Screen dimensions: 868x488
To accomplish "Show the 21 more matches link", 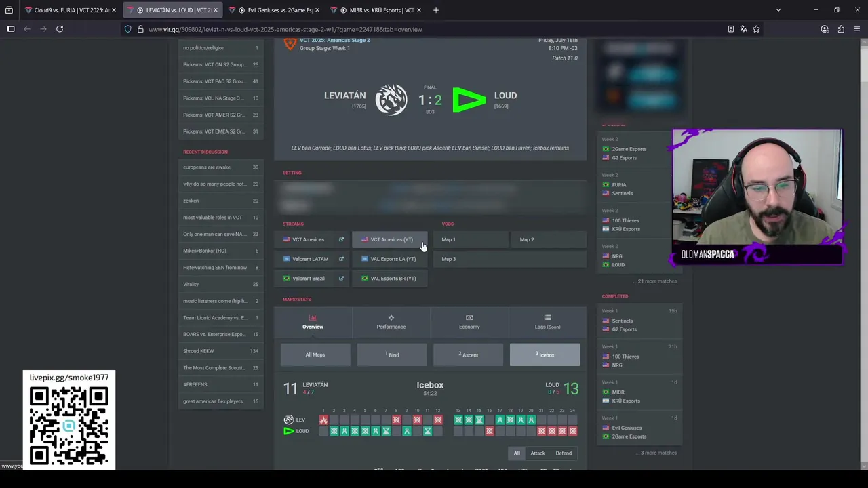I will click(654, 281).
